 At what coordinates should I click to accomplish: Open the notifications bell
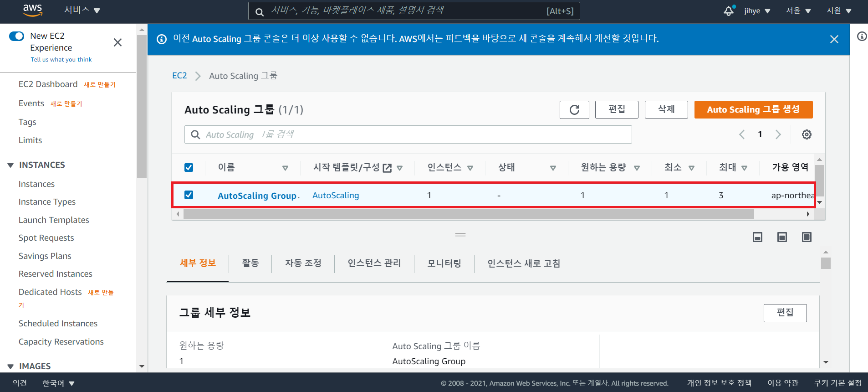point(729,11)
